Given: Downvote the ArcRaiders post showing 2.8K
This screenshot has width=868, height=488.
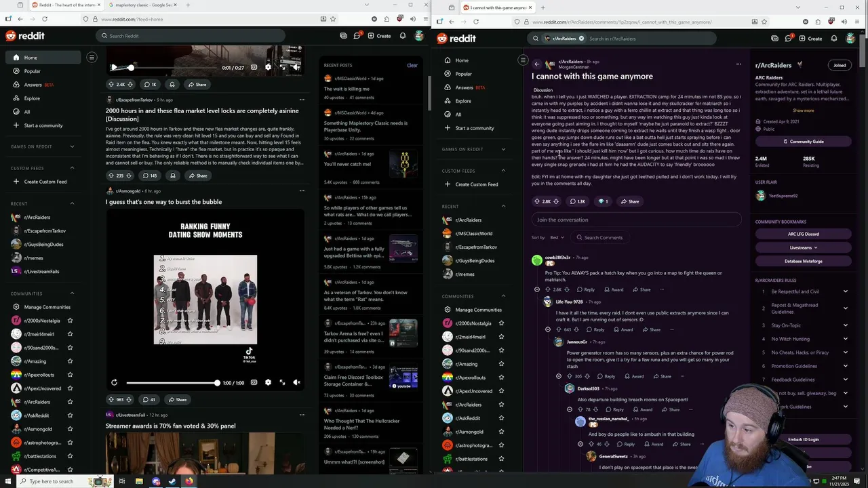Looking at the screenshot, I should pyautogui.click(x=556, y=201).
